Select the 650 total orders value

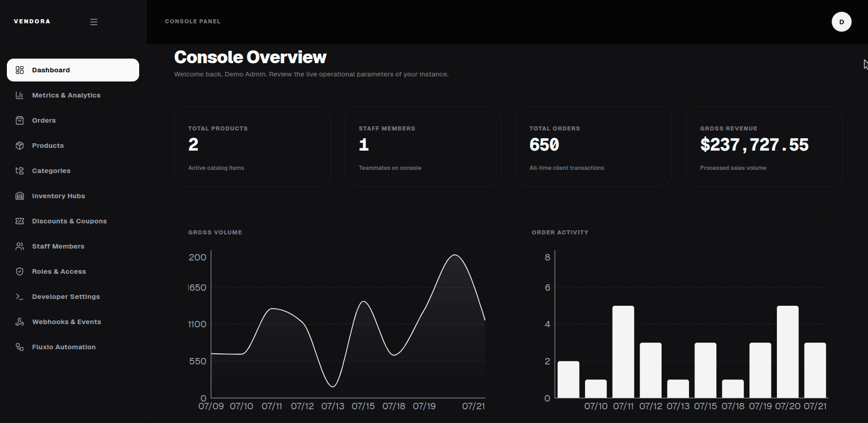tap(544, 145)
